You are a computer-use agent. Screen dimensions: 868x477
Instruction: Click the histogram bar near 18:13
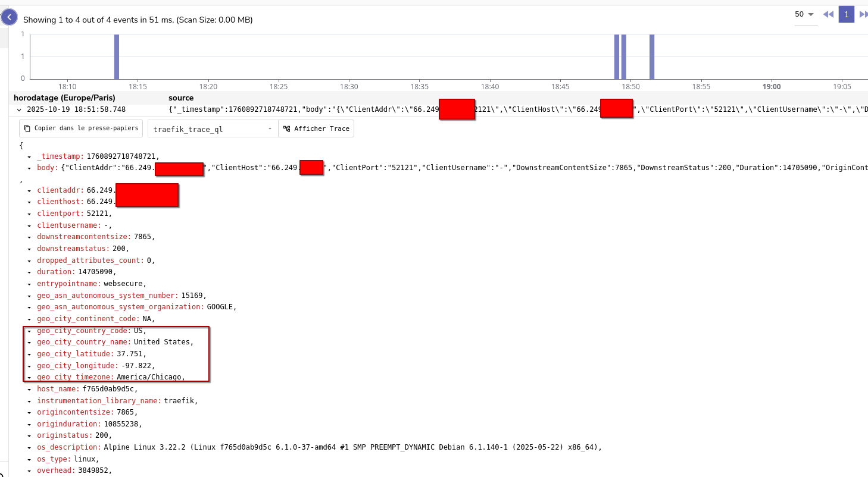tap(117, 57)
